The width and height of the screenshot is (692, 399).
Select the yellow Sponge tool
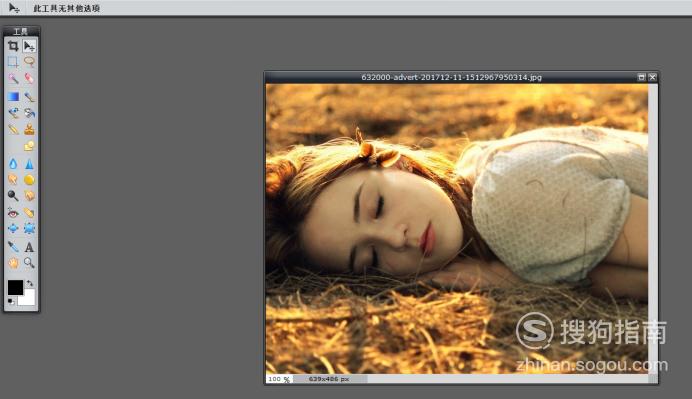[29, 180]
